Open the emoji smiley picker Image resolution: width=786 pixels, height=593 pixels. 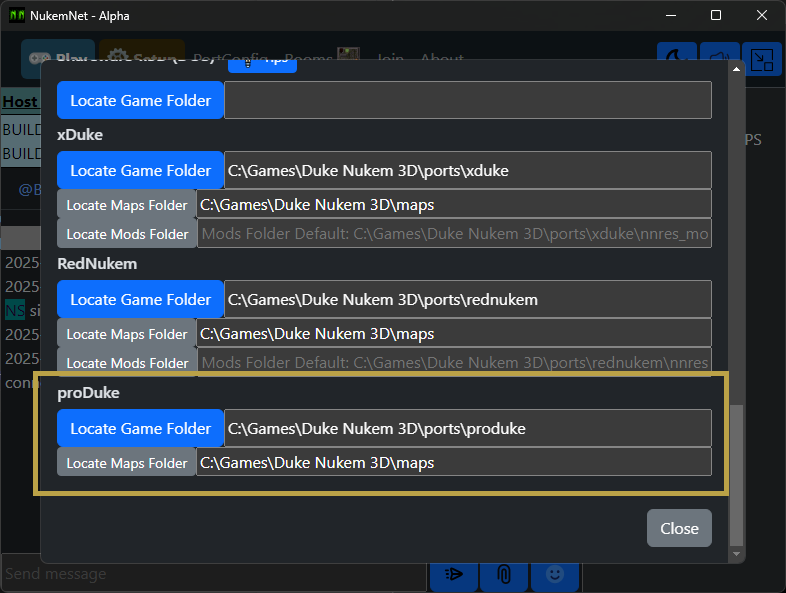click(x=555, y=574)
